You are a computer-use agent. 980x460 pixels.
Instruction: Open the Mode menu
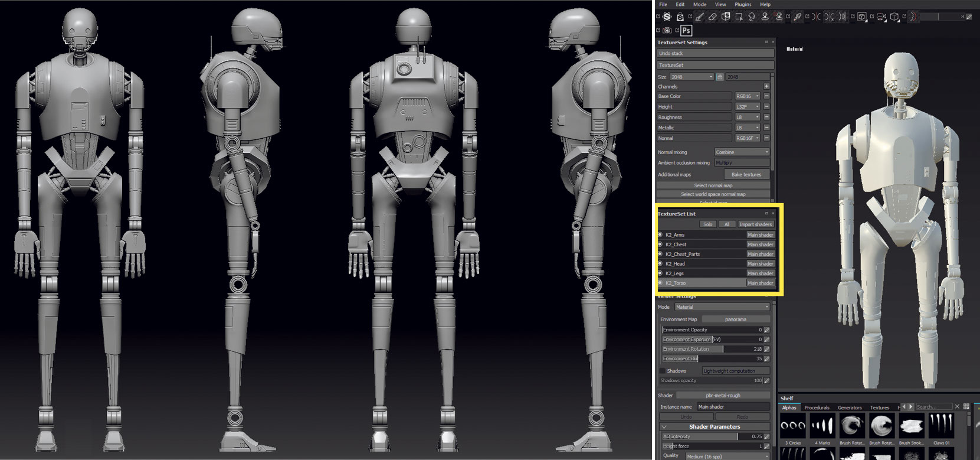[700, 4]
